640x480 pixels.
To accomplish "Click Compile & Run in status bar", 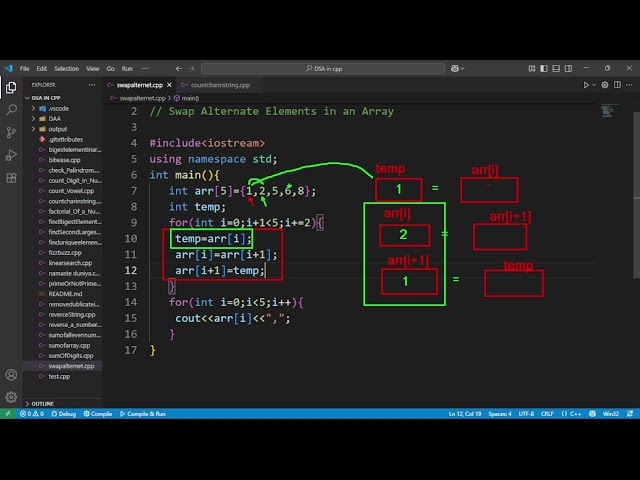I will [143, 413].
